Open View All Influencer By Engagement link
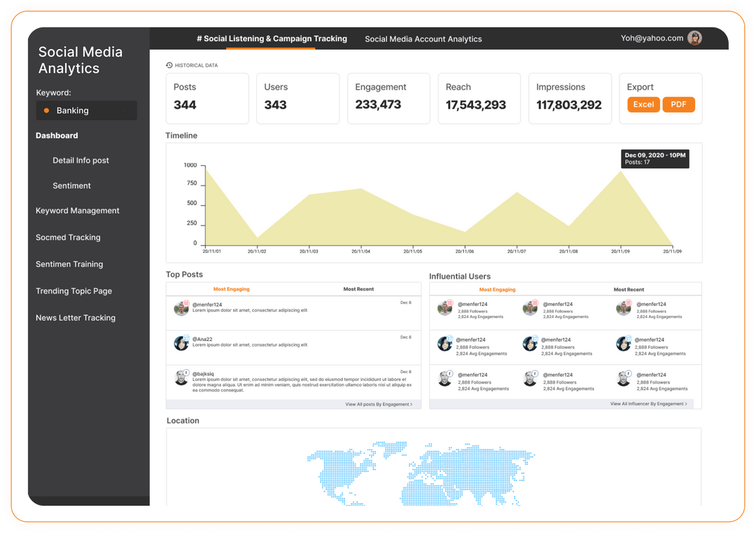 648,403
